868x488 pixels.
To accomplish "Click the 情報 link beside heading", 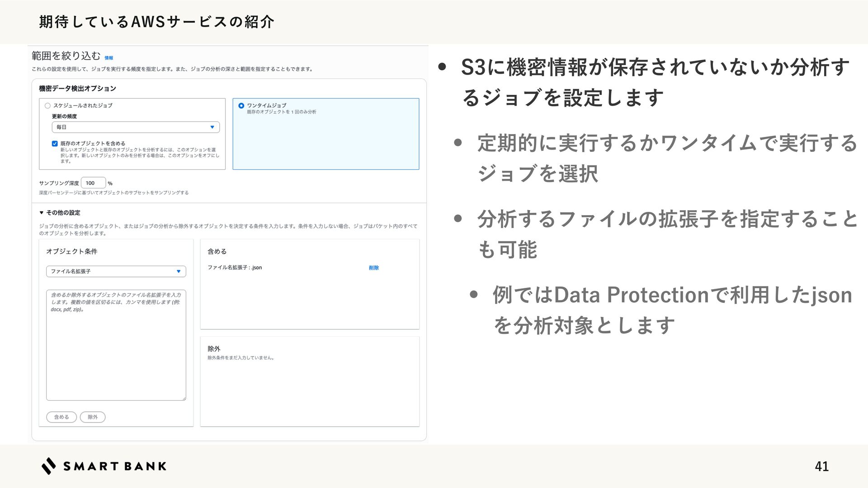I will (108, 58).
